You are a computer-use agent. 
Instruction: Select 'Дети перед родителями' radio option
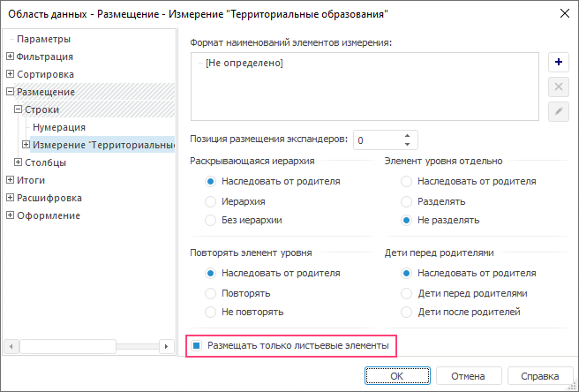click(406, 292)
